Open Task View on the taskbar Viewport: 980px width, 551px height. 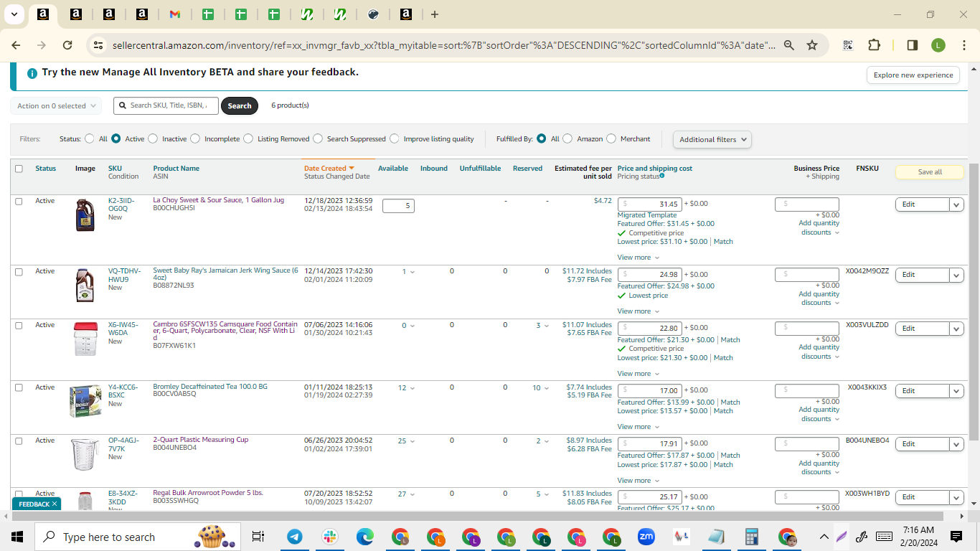tap(258, 537)
